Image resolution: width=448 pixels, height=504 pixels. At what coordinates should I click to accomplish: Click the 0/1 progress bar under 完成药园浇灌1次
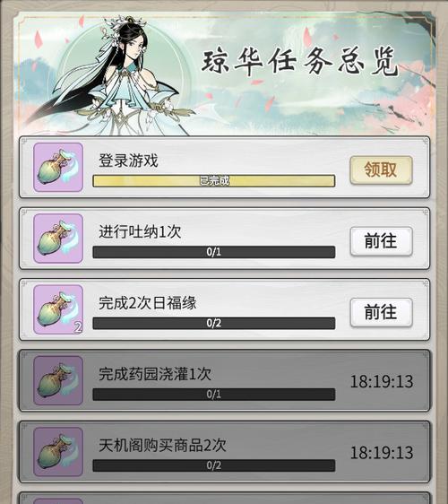coord(214,394)
